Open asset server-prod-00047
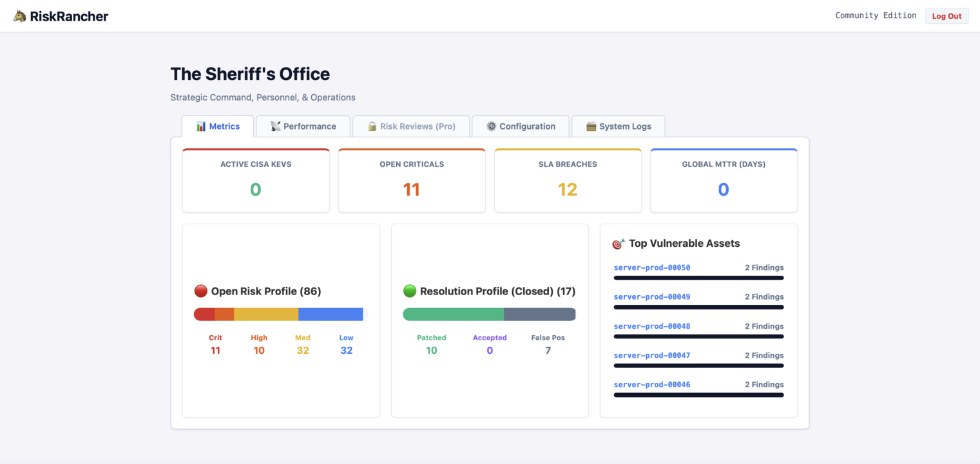 [x=652, y=356]
